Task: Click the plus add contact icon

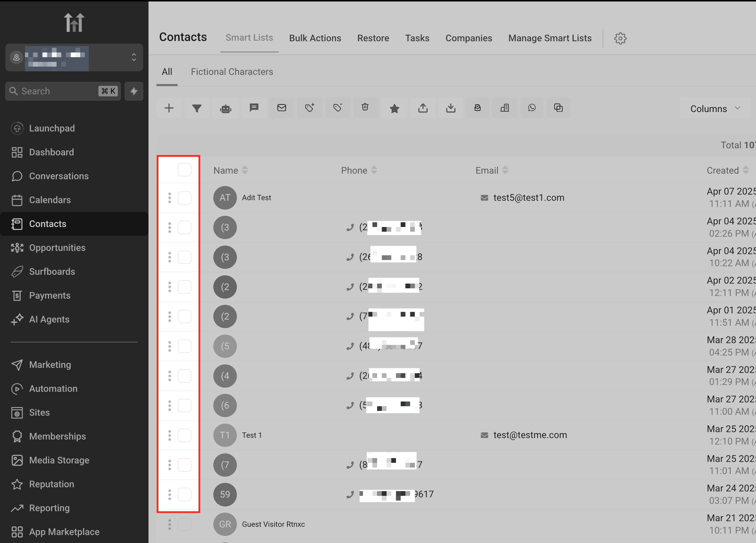Action: tap(169, 108)
